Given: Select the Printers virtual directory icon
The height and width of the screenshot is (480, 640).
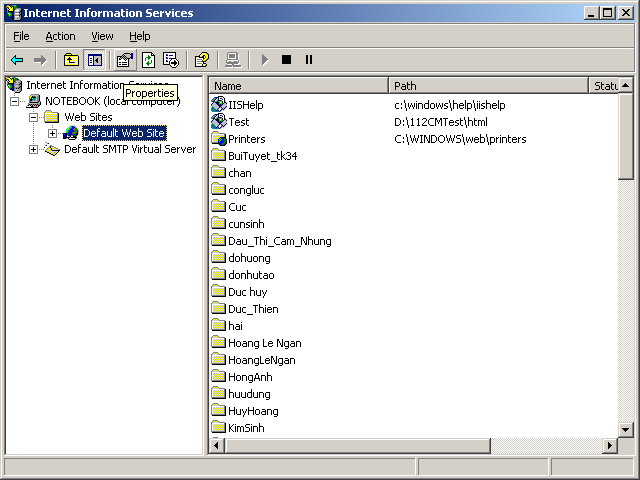Looking at the screenshot, I should click(x=219, y=139).
